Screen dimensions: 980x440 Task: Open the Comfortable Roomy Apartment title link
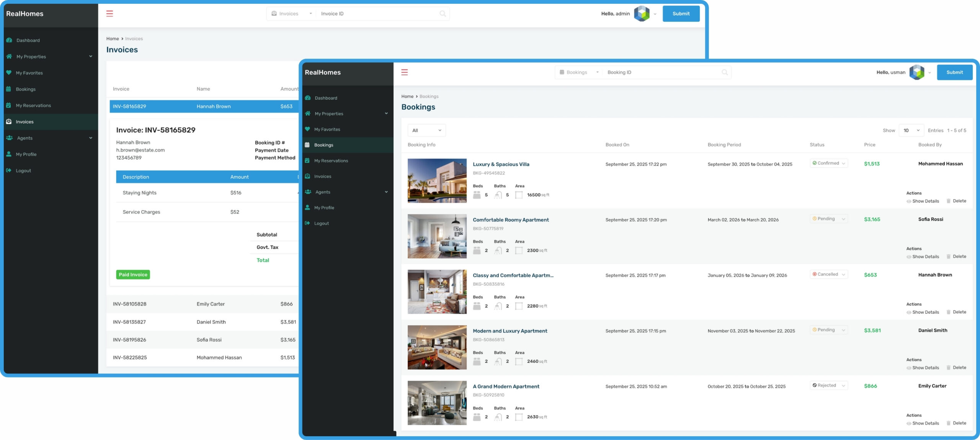point(511,220)
